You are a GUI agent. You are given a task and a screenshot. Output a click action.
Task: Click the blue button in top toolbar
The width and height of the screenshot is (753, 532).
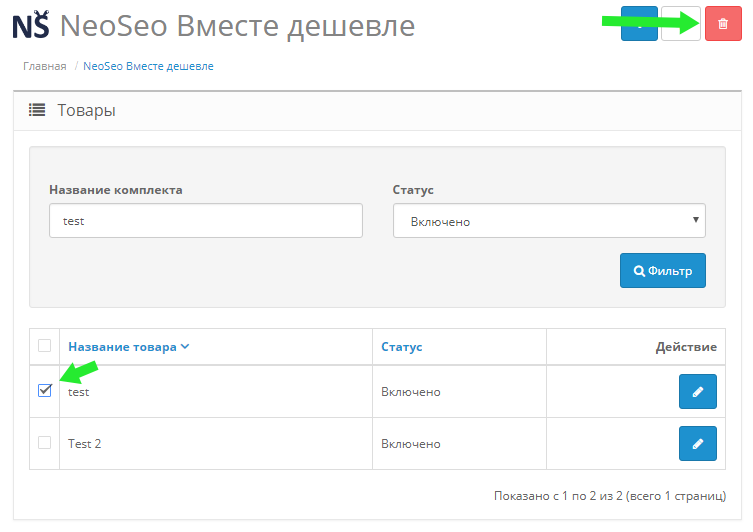(639, 24)
